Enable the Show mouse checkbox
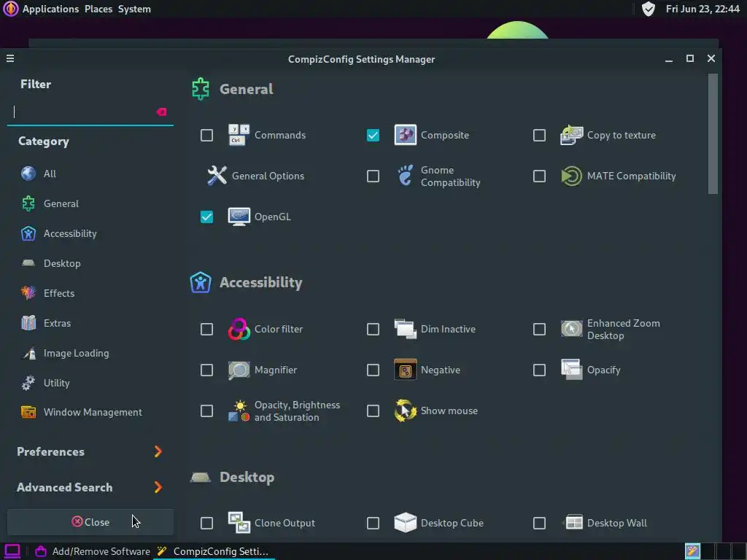Viewport: 747px width, 560px height. [x=373, y=411]
